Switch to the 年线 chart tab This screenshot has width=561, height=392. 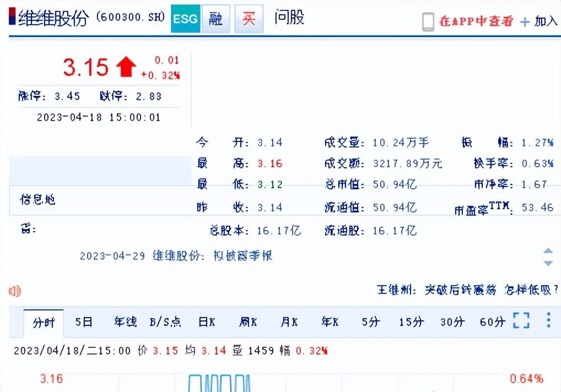[x=125, y=322]
